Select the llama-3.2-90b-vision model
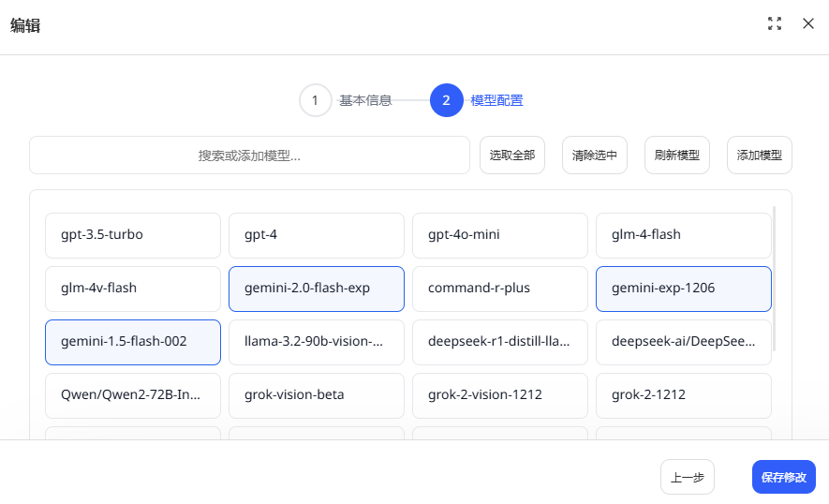Viewport: 829px width, 504px height. (x=317, y=342)
